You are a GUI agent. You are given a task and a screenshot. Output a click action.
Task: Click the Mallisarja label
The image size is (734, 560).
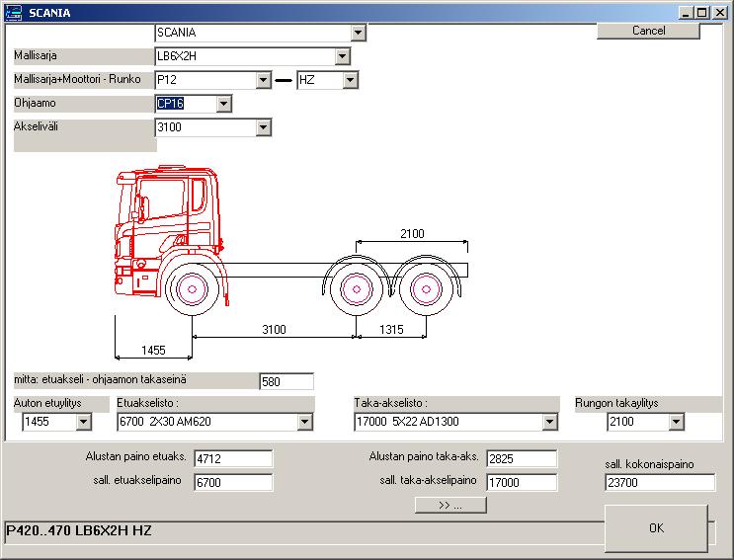point(36,55)
